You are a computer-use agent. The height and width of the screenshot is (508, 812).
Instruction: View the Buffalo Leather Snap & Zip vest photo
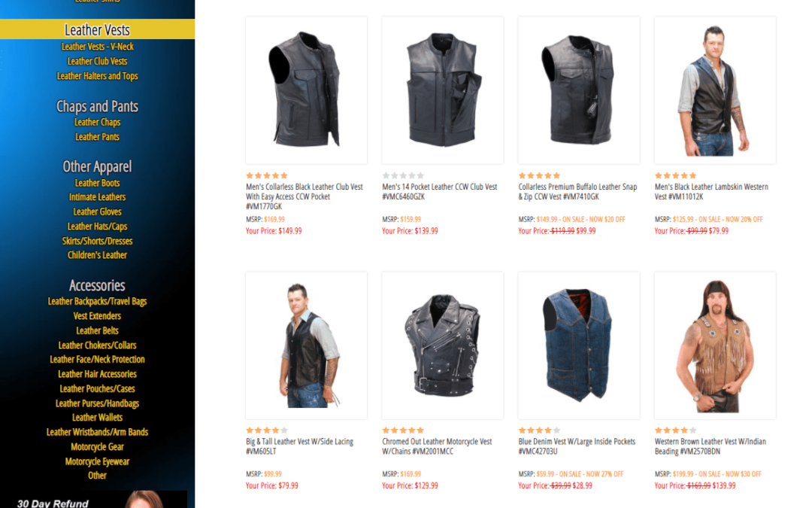(578, 90)
